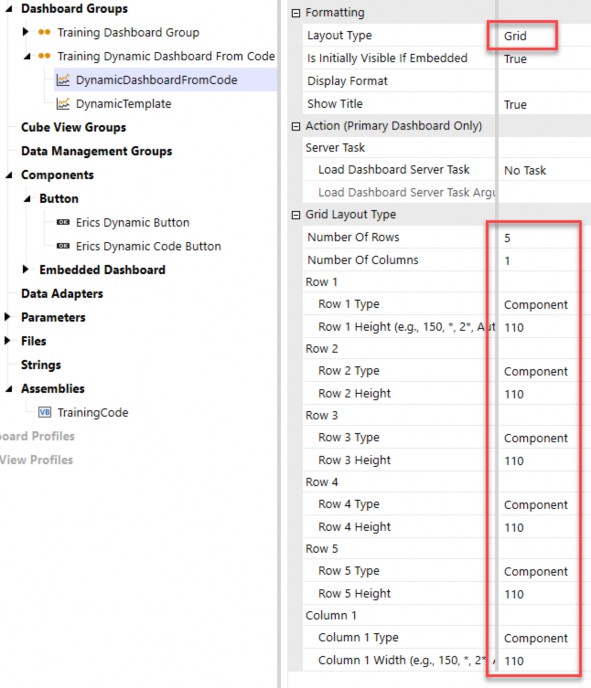Collapse the Action (Primary Dashboard Only) section
Viewport: 591px width, 688px height.
click(296, 126)
